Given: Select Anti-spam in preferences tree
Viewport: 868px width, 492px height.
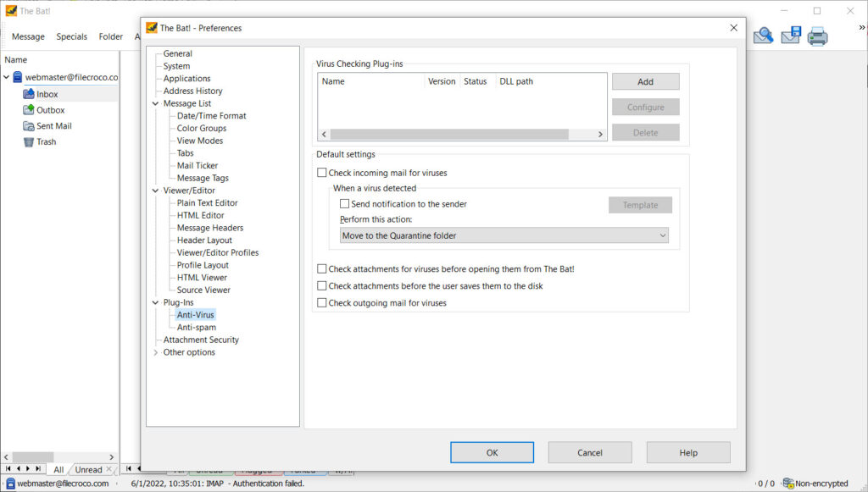Looking at the screenshot, I should [197, 327].
